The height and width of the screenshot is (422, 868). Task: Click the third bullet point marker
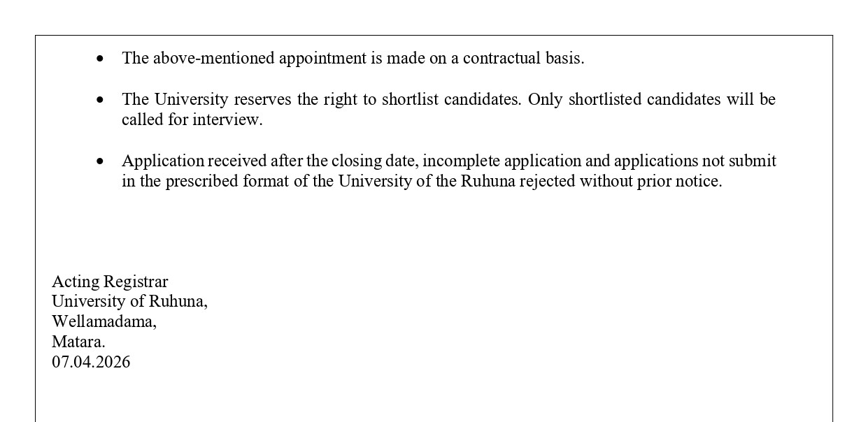pyautogui.click(x=101, y=161)
